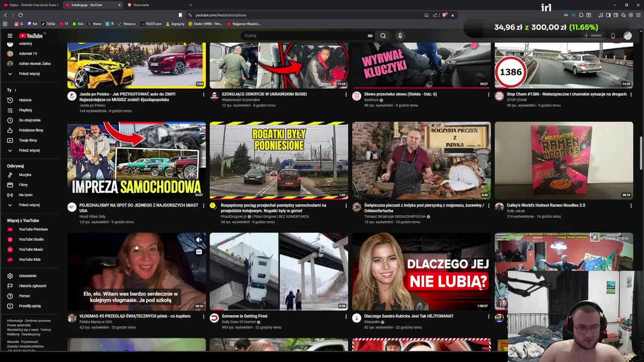Expand Pokaż więcej under Odkrywaj section
Screen dimensions: 644x362
pos(29,205)
